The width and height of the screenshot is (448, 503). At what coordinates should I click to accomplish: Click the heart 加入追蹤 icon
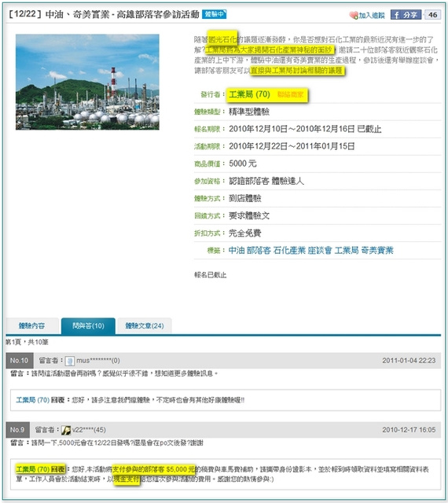tap(354, 15)
